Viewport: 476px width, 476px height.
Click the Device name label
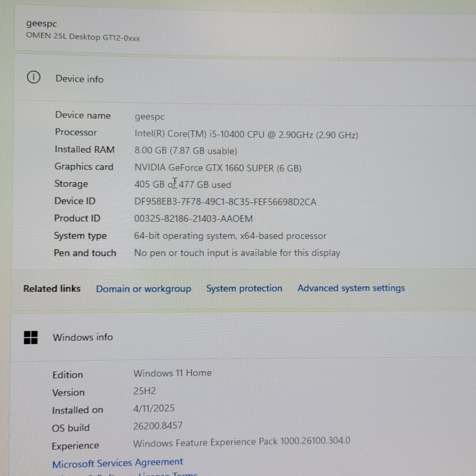pos(83,115)
